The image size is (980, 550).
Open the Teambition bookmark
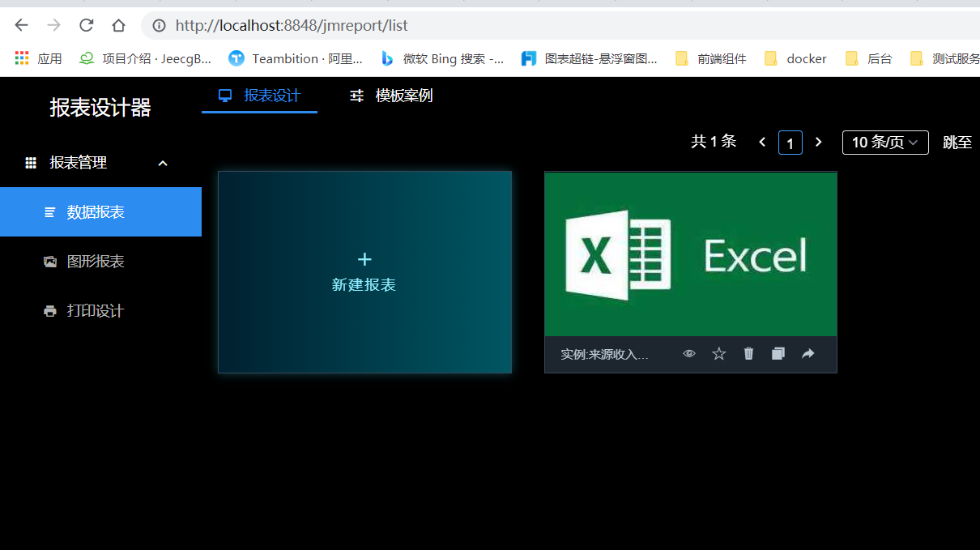point(296,58)
